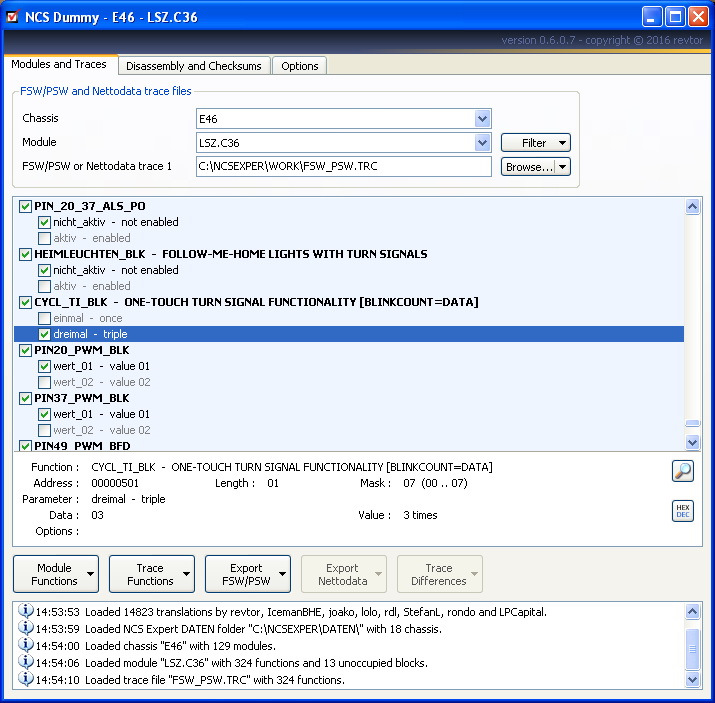Open Export FSW/PSW dropdown menu

283,574
